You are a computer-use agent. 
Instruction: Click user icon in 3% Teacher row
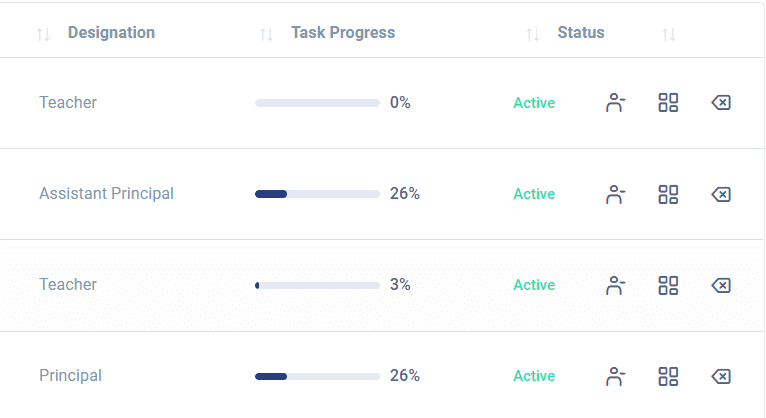tap(615, 285)
